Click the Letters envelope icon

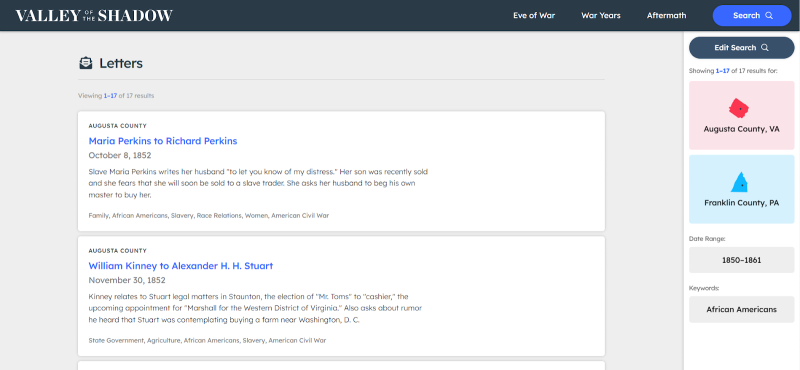[86, 63]
